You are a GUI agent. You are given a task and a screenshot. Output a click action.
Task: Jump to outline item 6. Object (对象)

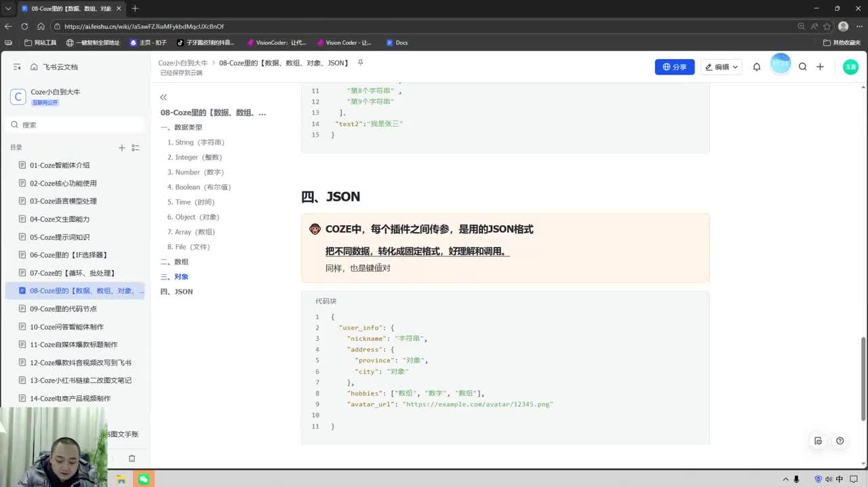pos(193,217)
